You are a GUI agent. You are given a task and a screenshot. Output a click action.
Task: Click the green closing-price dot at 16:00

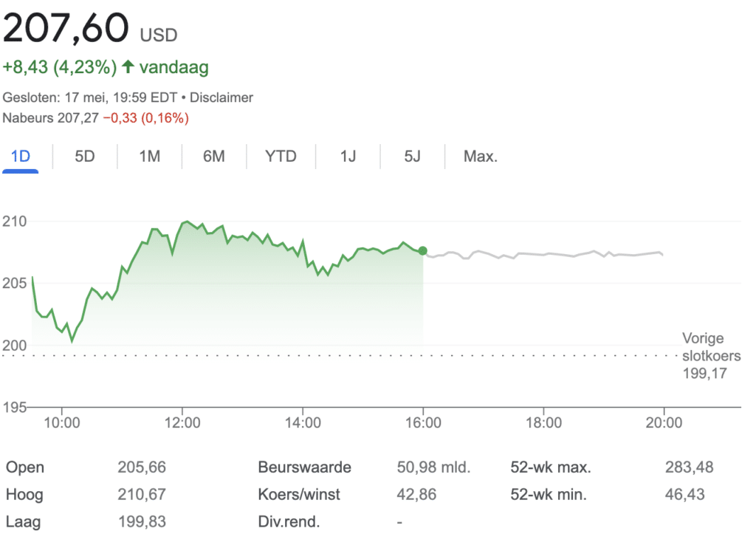click(422, 251)
